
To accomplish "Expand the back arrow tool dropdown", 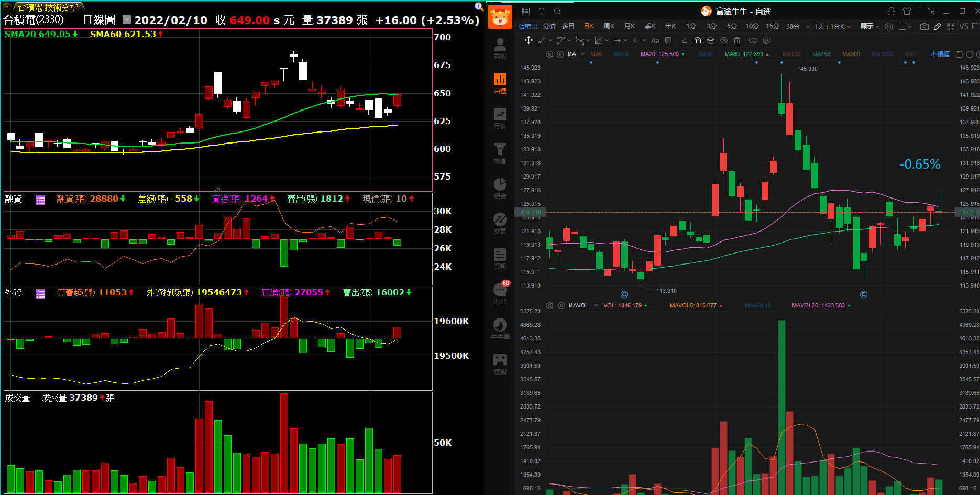I will tap(644, 40).
